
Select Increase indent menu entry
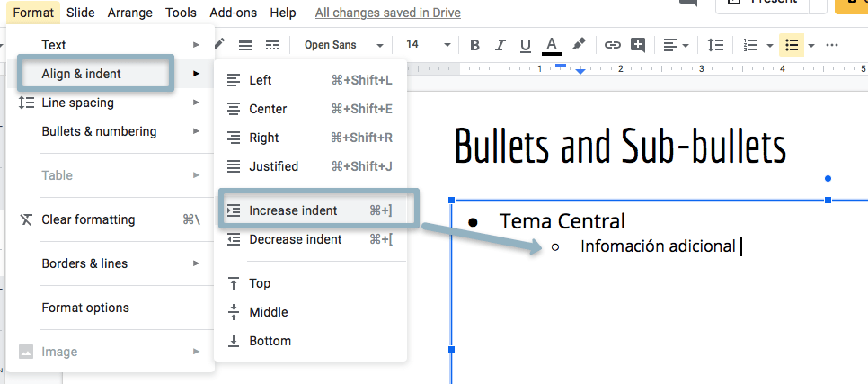293,210
